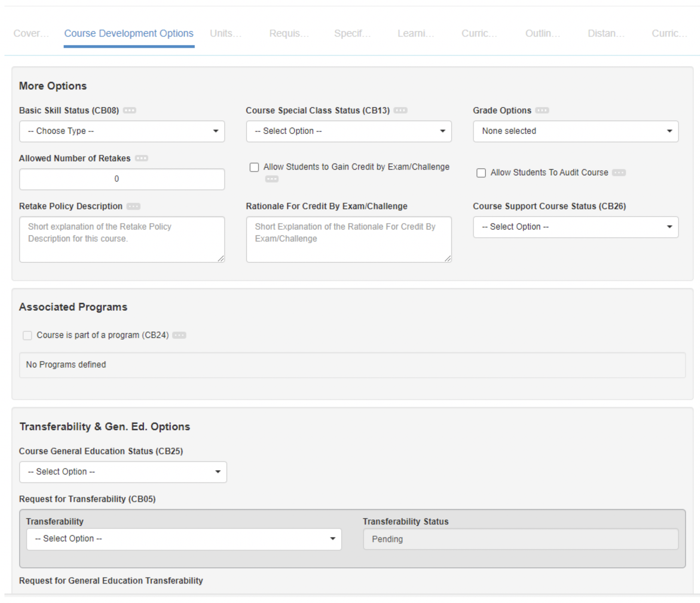Click Retake Policy Description text area
The height and width of the screenshot is (603, 700).
(122, 239)
